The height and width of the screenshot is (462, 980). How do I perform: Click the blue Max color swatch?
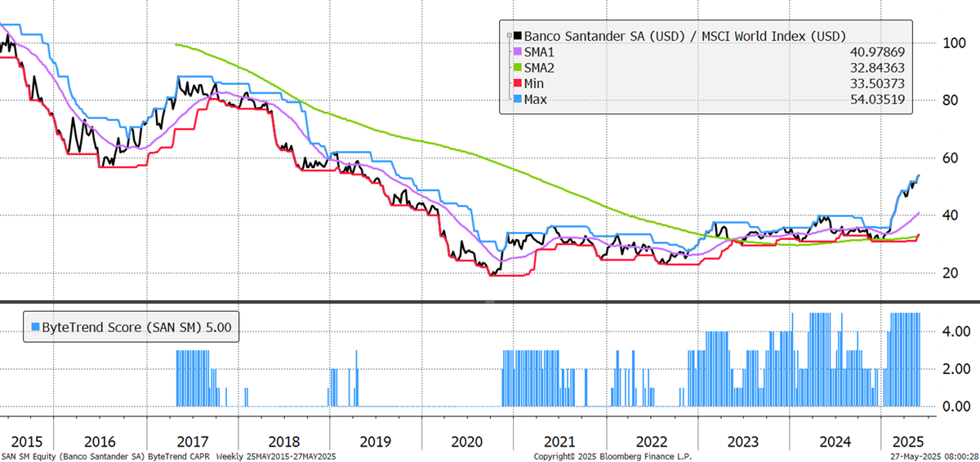[516, 100]
